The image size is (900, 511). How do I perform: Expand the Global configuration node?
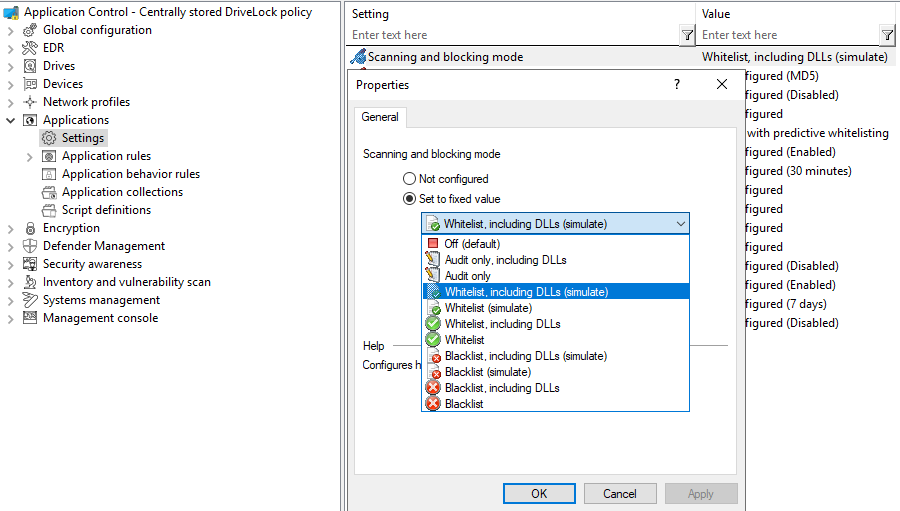tap(10, 30)
